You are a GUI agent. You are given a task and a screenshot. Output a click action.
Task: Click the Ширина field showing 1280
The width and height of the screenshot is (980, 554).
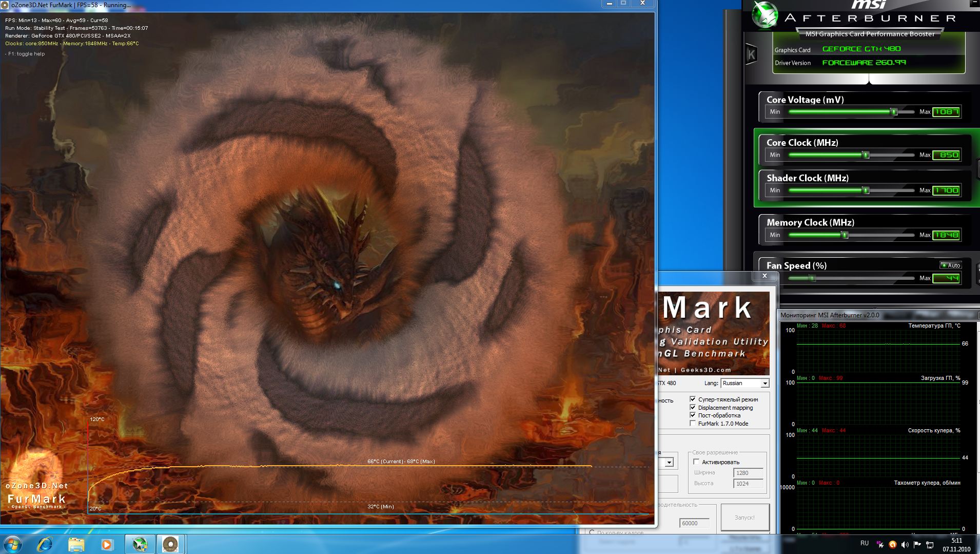coord(748,473)
